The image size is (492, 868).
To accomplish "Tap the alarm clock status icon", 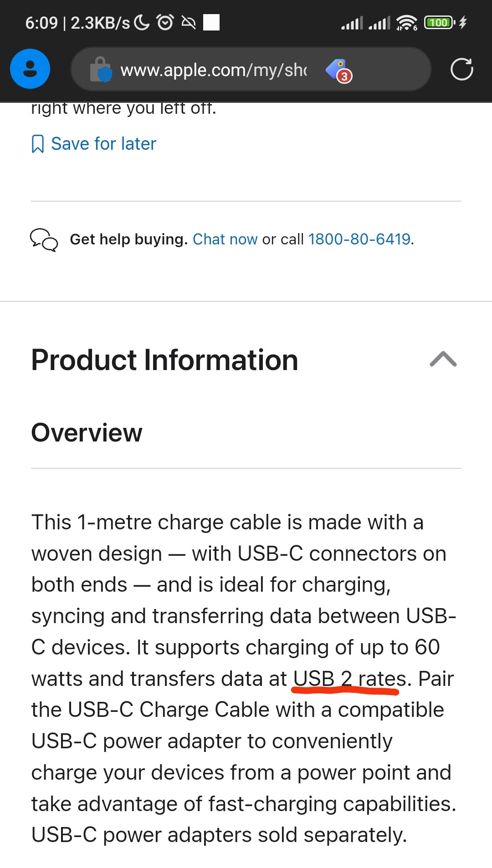I will [x=165, y=22].
